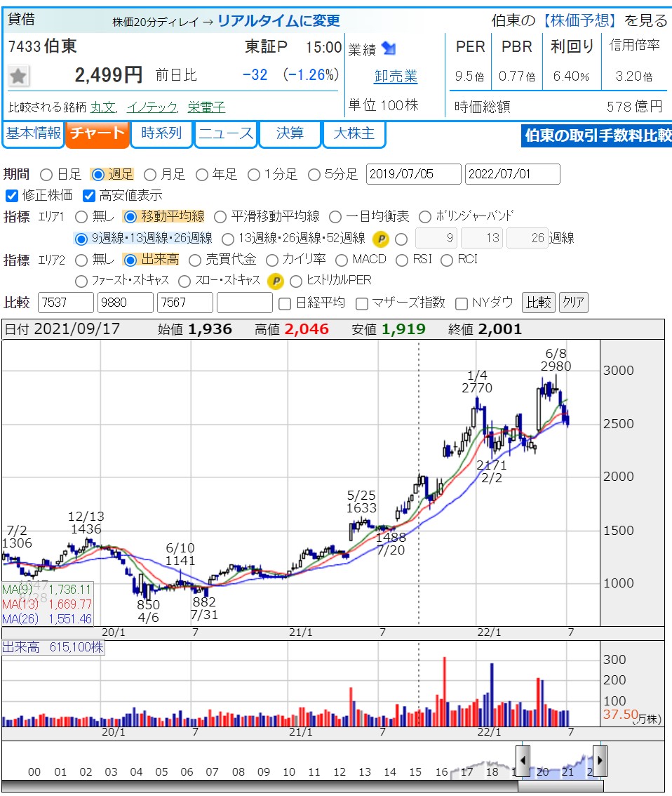This screenshot has width=672, height=796.
Task: Uncheck the 修正株価 checkbox
Action: 11,195
